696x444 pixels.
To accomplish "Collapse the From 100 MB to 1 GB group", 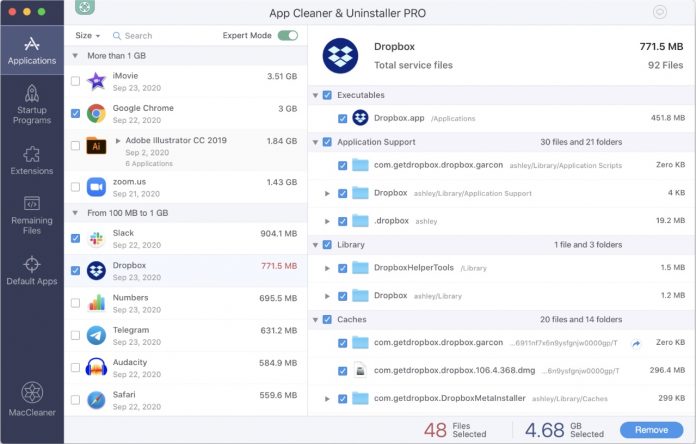I will pyautogui.click(x=75, y=213).
